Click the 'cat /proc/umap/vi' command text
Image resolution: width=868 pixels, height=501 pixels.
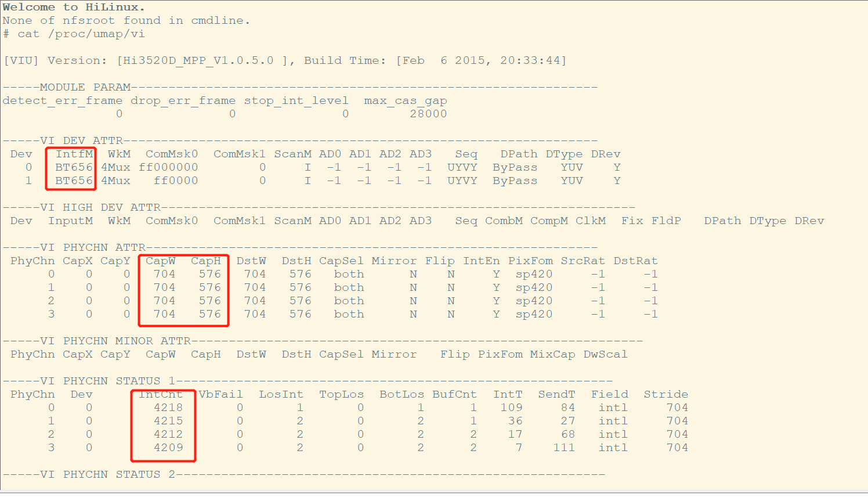pos(81,34)
